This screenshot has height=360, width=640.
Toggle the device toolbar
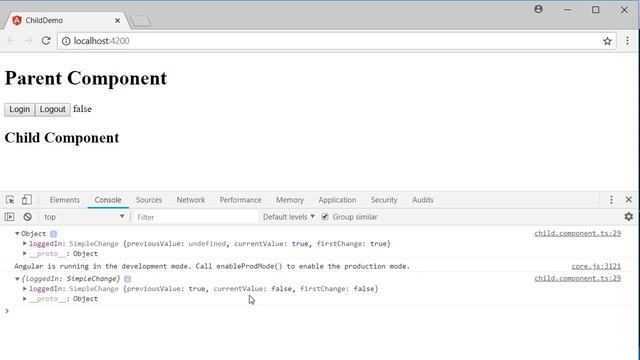tap(27, 200)
